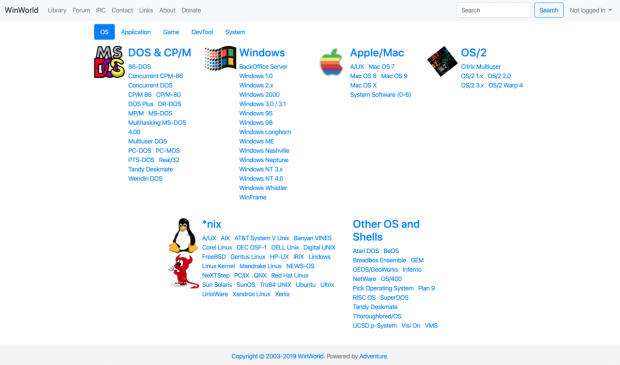
Task: Open the Windows heading link
Action: tap(262, 53)
